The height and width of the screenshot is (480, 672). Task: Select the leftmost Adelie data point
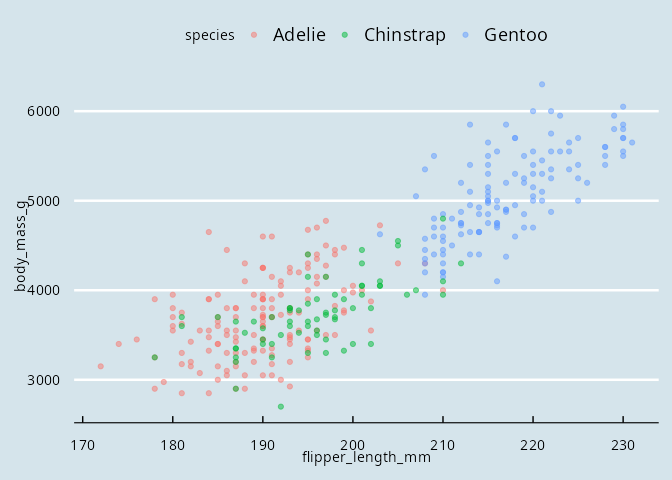click(101, 366)
